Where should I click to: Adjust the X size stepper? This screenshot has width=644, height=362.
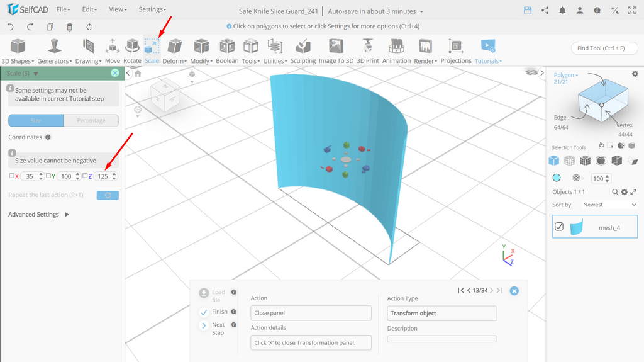41,176
